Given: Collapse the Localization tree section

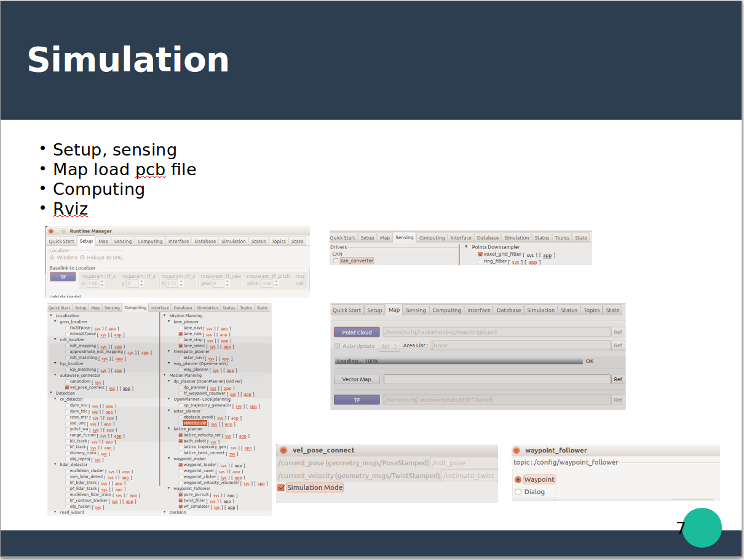Looking at the screenshot, I should click(51, 316).
